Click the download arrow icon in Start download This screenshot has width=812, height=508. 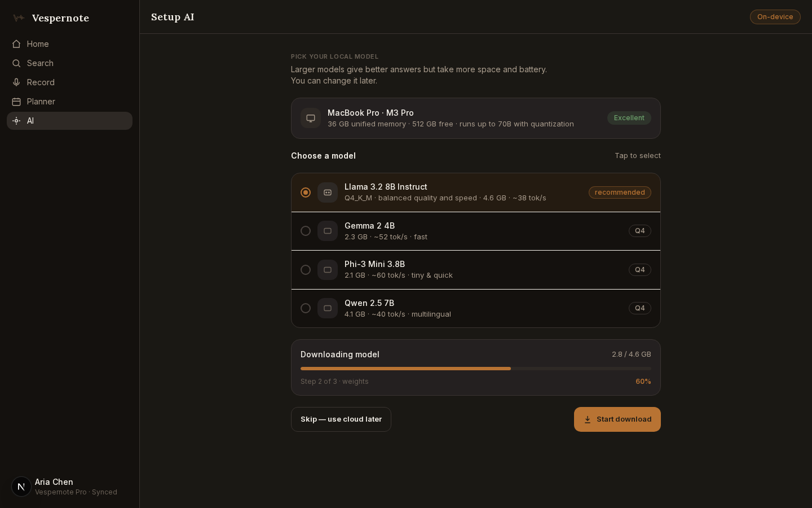tap(588, 419)
